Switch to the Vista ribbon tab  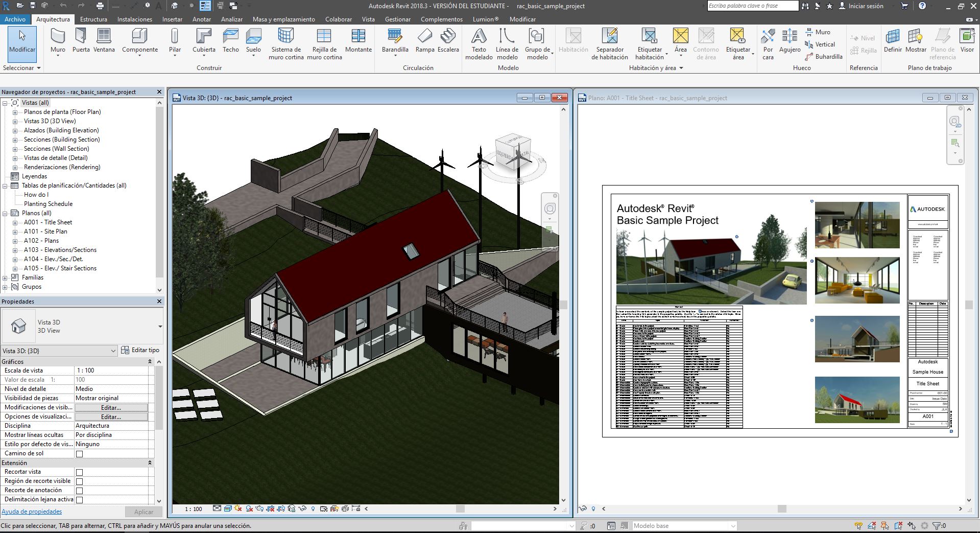tap(368, 19)
